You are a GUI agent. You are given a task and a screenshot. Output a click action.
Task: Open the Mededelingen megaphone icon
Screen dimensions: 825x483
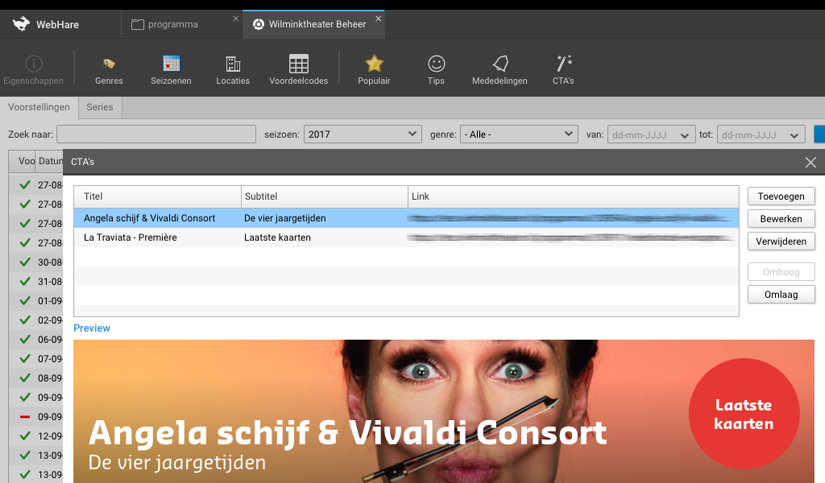[500, 64]
